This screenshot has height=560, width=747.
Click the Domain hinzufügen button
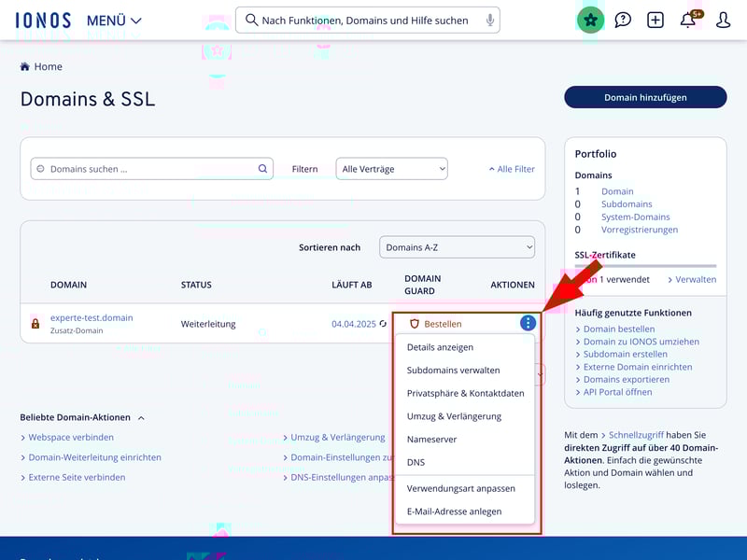[x=644, y=97]
